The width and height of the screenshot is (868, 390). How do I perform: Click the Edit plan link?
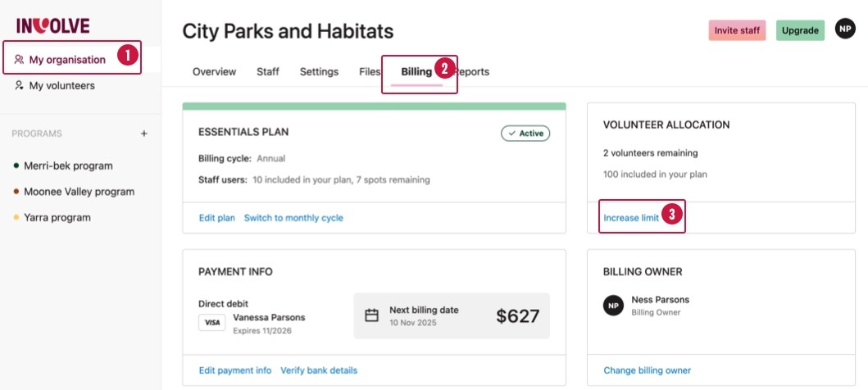point(216,218)
